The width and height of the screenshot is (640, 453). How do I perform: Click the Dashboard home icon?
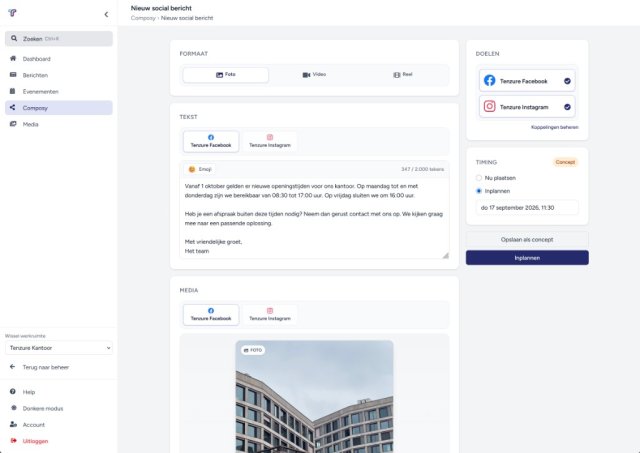(13, 58)
